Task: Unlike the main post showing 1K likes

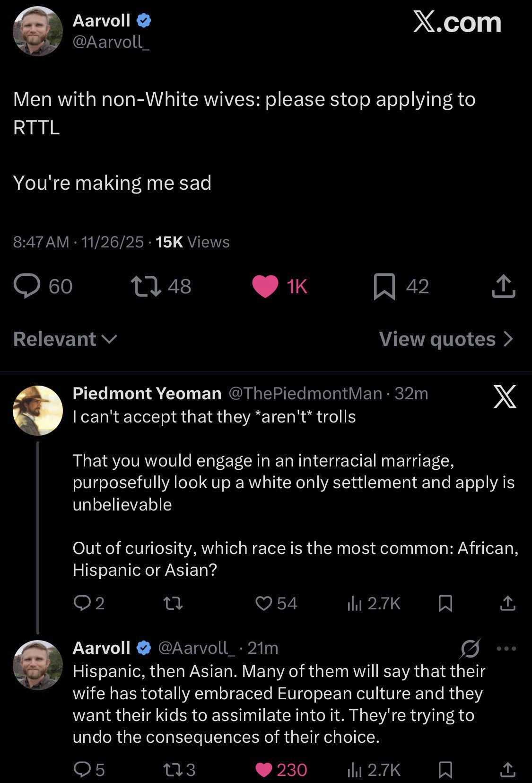Action: (x=265, y=287)
